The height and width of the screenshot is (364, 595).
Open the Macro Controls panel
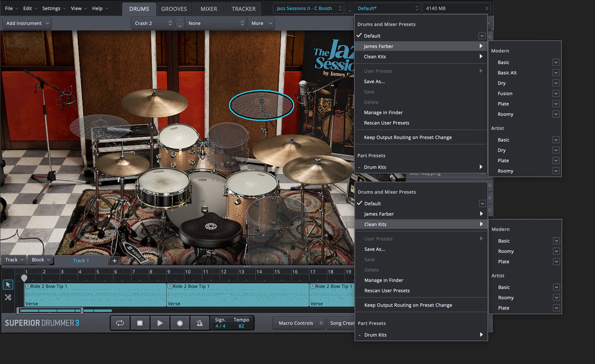tap(300, 323)
